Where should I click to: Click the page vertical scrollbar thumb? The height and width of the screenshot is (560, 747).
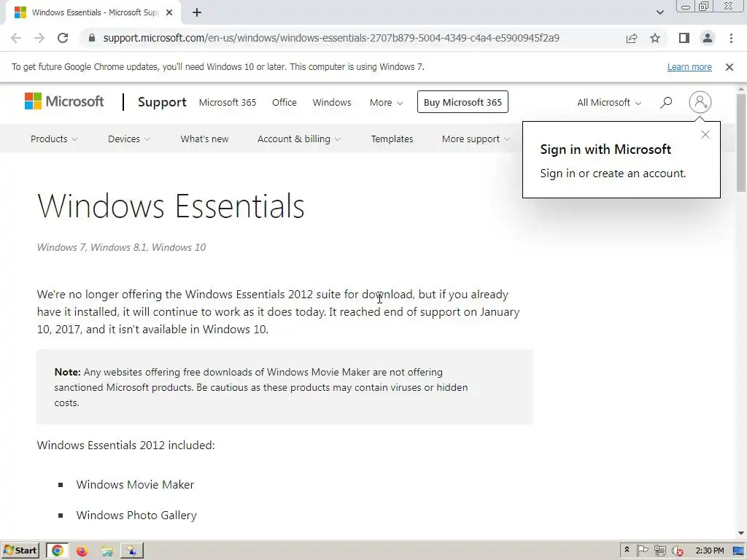741,143
